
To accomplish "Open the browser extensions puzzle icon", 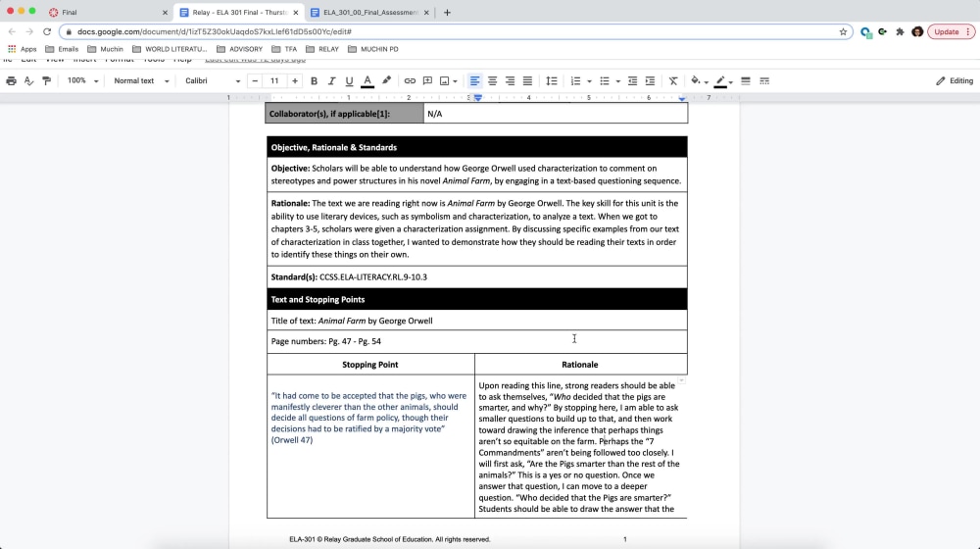I will (x=900, y=31).
